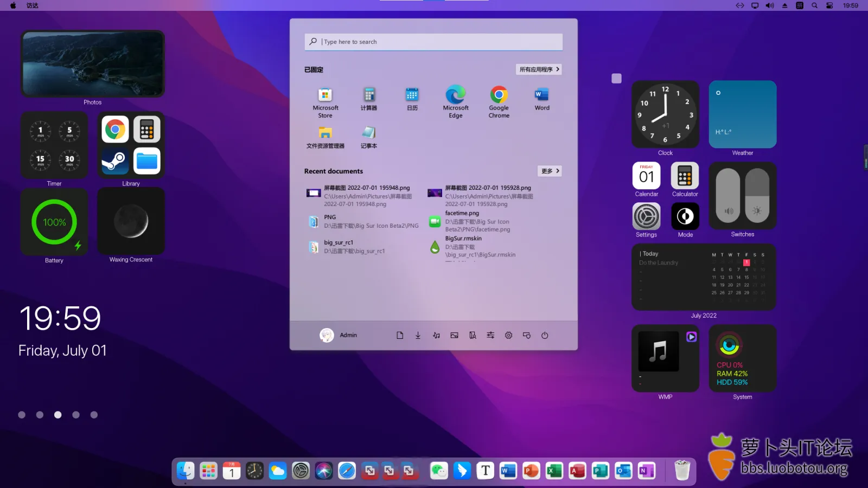Click the start menu search field

(x=433, y=42)
